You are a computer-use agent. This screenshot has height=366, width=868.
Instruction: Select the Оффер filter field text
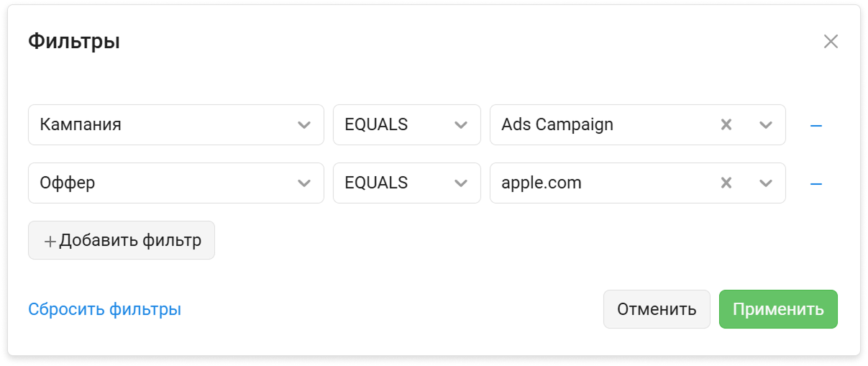[68, 183]
